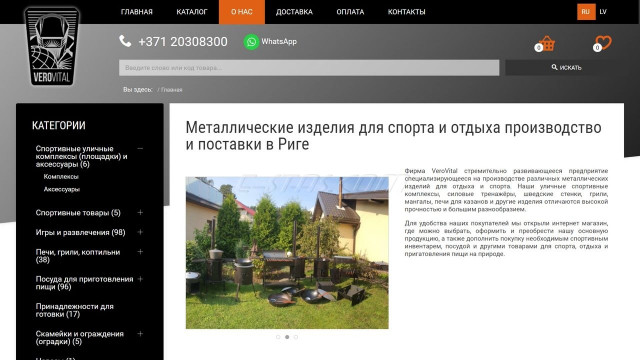
Task: Click the page heading Металлические изделия
Action: tap(393, 136)
